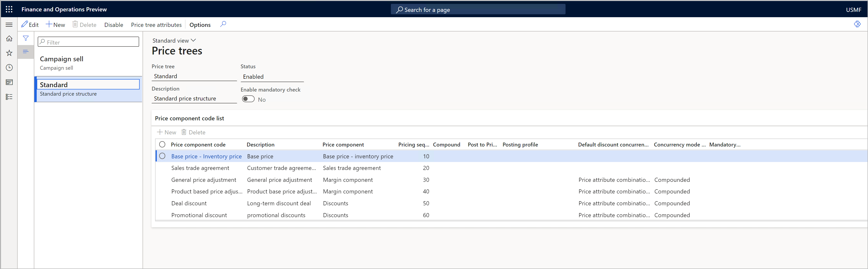Viewport: 868px width, 269px height.
Task: Open the Options menu tab
Action: click(200, 25)
